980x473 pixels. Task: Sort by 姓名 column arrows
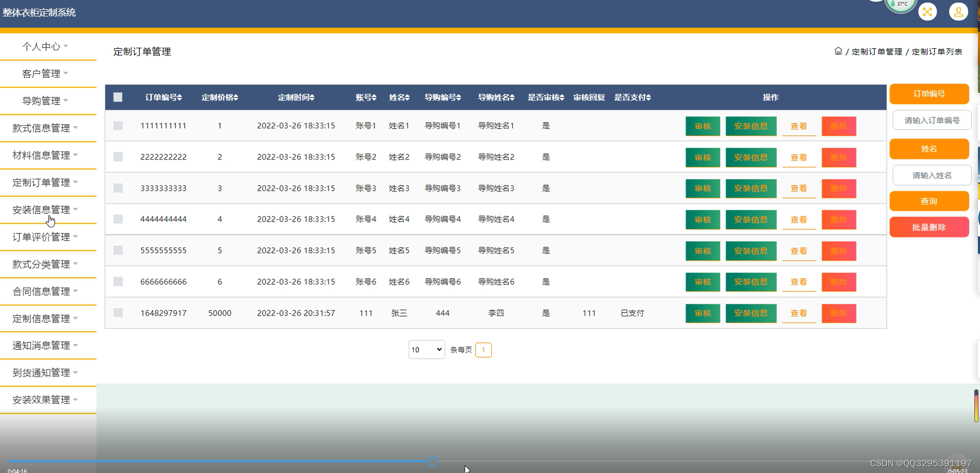407,97
